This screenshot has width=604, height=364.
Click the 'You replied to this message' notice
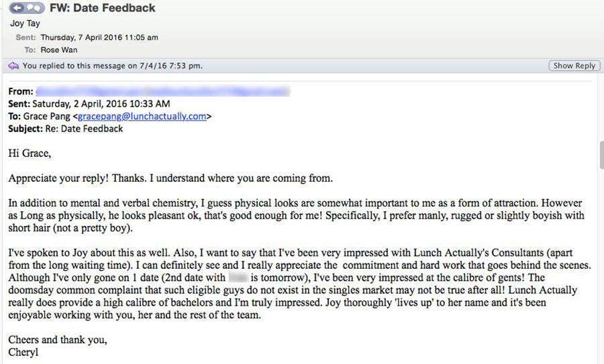pos(112,66)
